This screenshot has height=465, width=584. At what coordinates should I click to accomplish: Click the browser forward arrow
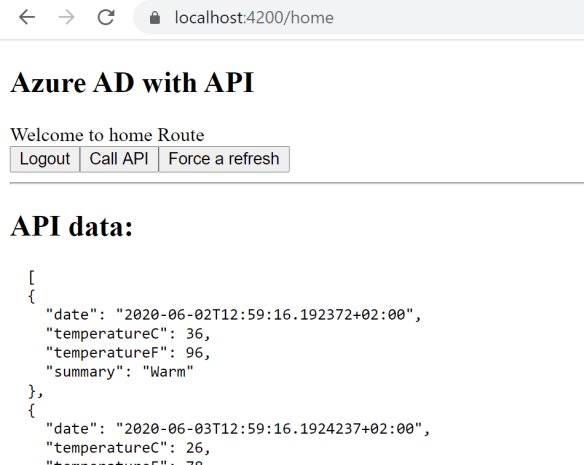tap(67, 17)
